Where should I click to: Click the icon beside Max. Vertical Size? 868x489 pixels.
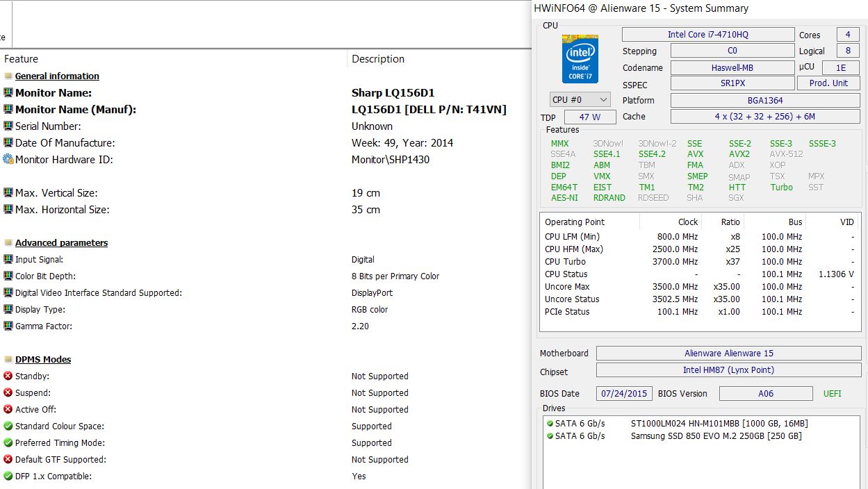(x=8, y=193)
